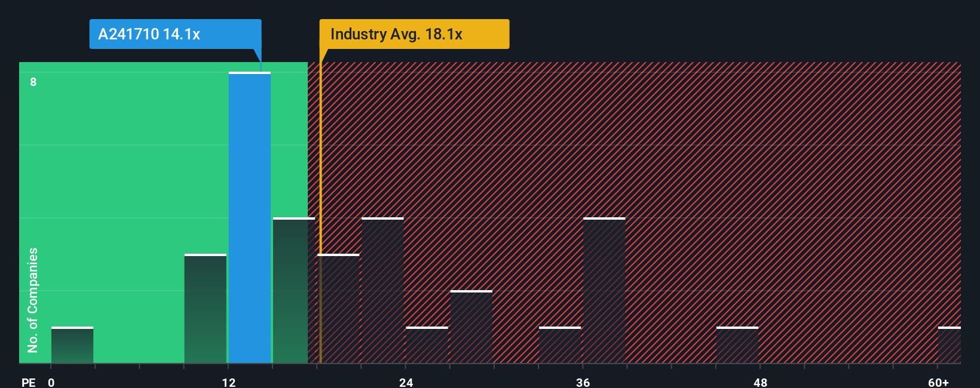
Task: Click the x-axis label 48
Action: 760,382
